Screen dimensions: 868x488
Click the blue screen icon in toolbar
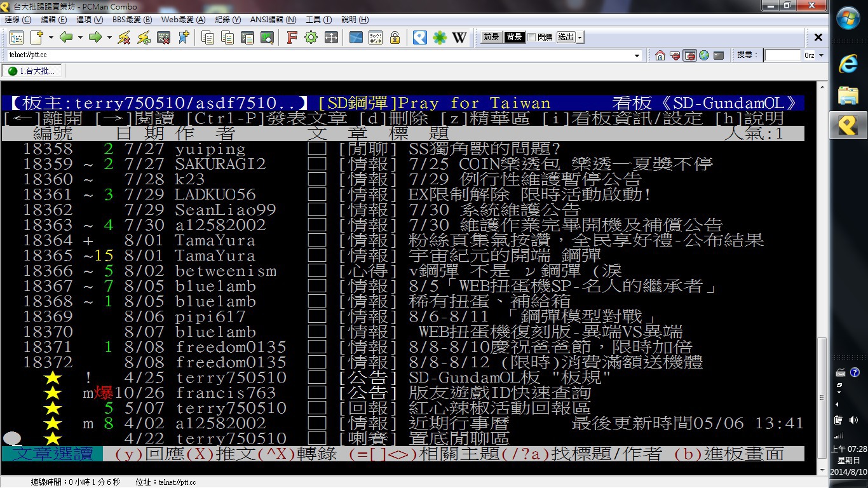coord(355,37)
